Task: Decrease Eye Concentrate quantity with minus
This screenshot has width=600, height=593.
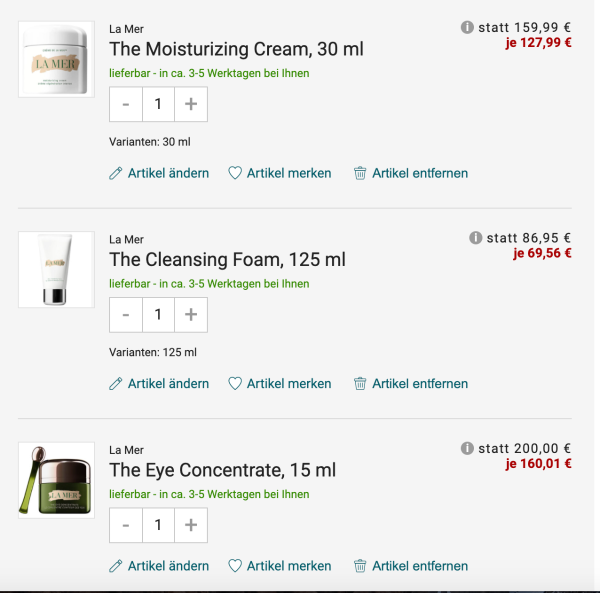Action: point(126,525)
